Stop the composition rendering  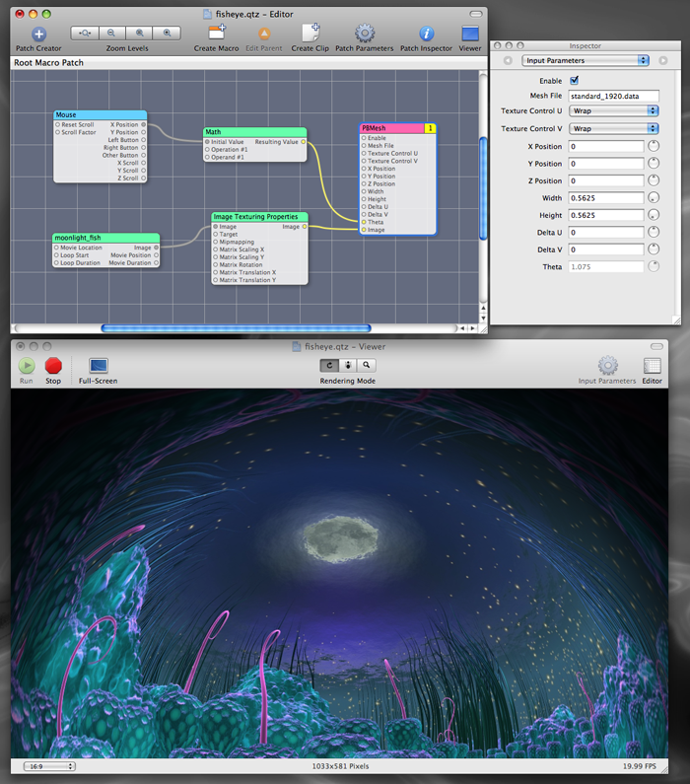[x=53, y=366]
